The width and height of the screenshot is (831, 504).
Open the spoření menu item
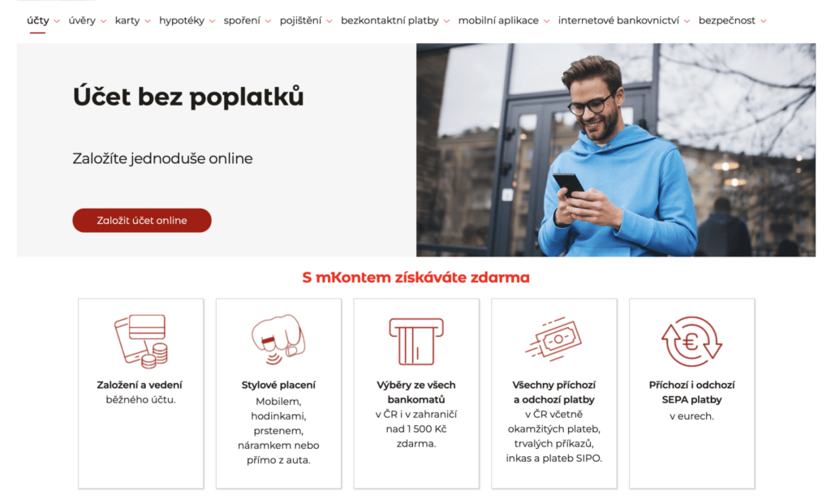[242, 20]
